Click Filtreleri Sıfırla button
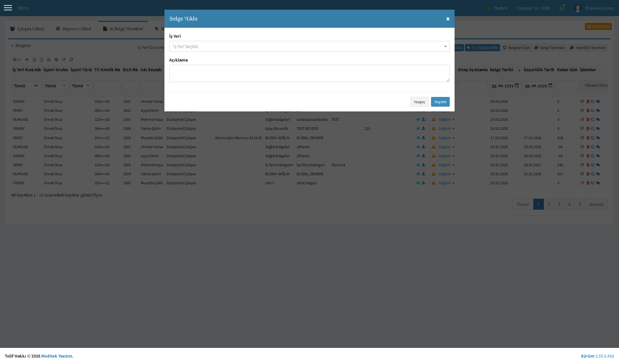Screen dimensions: 619x364 click(594, 85)
